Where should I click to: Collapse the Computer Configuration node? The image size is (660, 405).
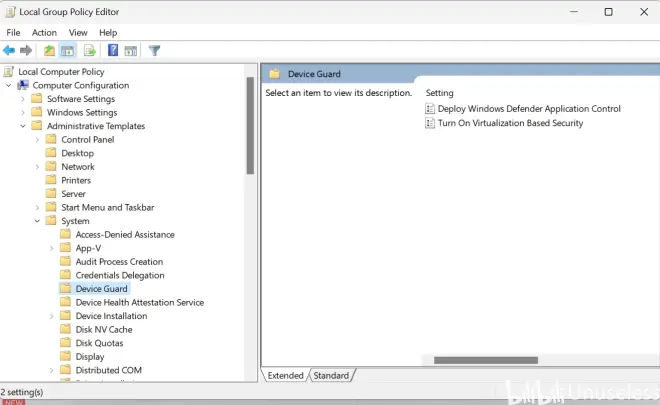8,85
